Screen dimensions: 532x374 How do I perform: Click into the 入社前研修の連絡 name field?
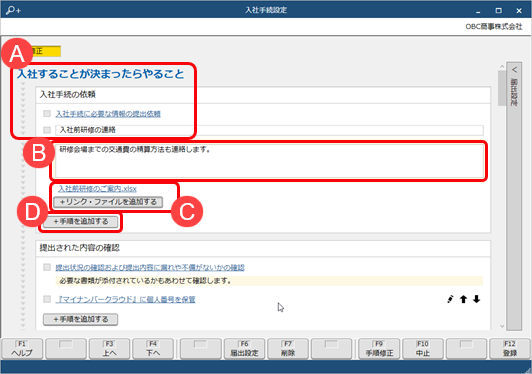269,130
